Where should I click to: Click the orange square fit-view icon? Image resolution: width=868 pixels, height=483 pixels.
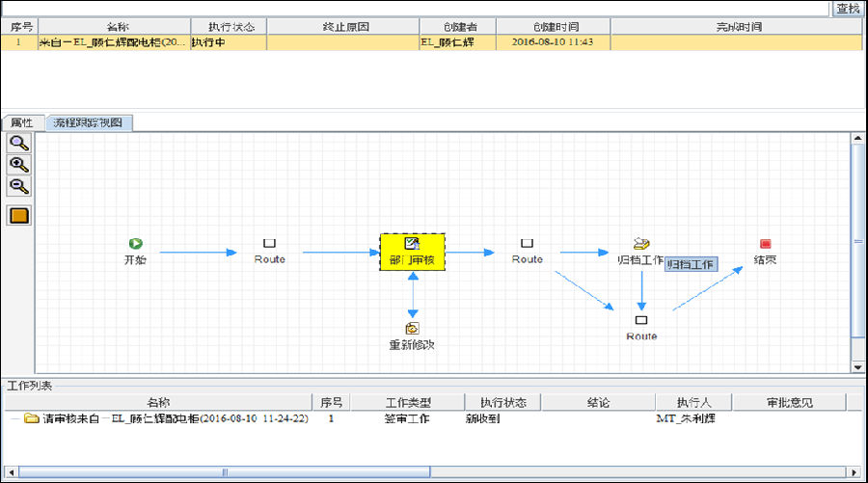(19, 215)
